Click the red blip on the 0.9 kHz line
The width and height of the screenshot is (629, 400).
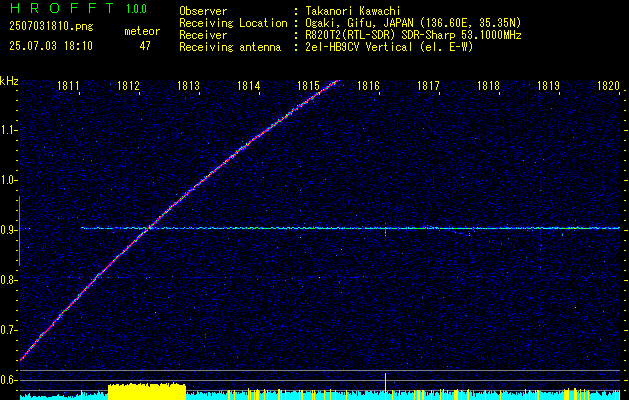click(386, 230)
